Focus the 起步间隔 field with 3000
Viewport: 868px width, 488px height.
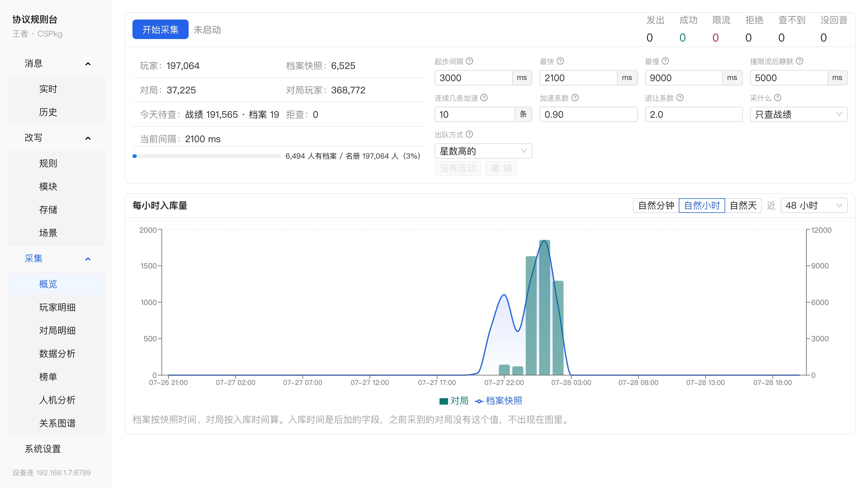[473, 78]
